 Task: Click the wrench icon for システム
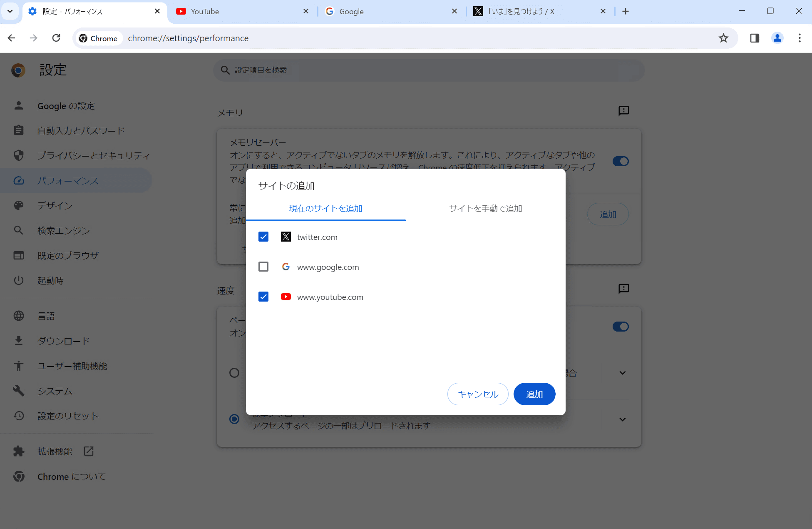coord(19,391)
